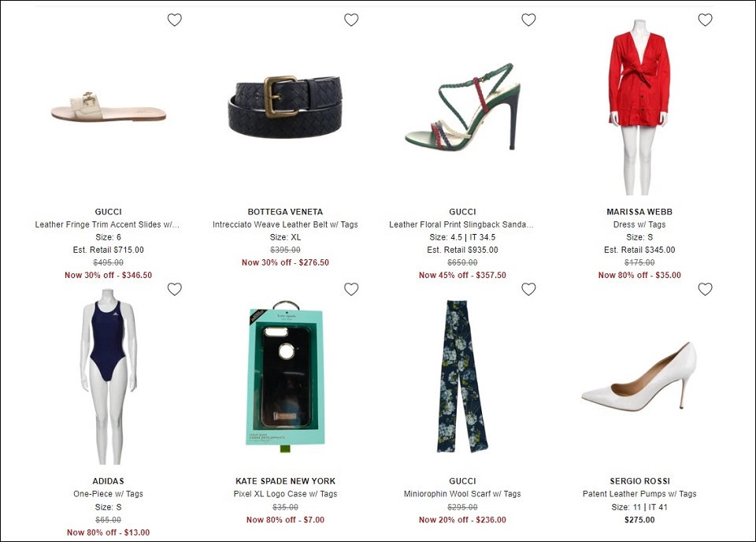Open the Gucci slides product image

[109, 106]
